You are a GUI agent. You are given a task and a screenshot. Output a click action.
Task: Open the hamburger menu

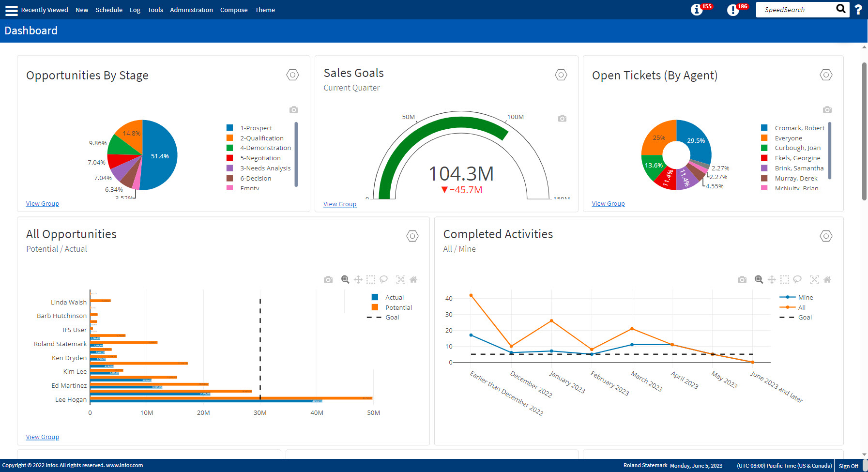pyautogui.click(x=11, y=10)
